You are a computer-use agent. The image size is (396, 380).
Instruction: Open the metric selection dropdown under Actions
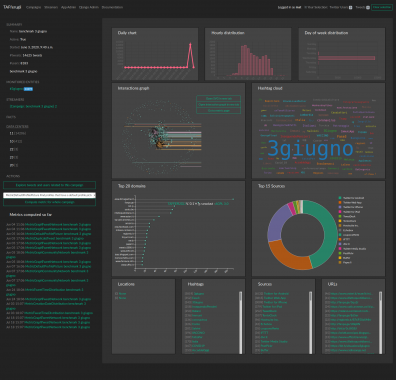[49, 195]
